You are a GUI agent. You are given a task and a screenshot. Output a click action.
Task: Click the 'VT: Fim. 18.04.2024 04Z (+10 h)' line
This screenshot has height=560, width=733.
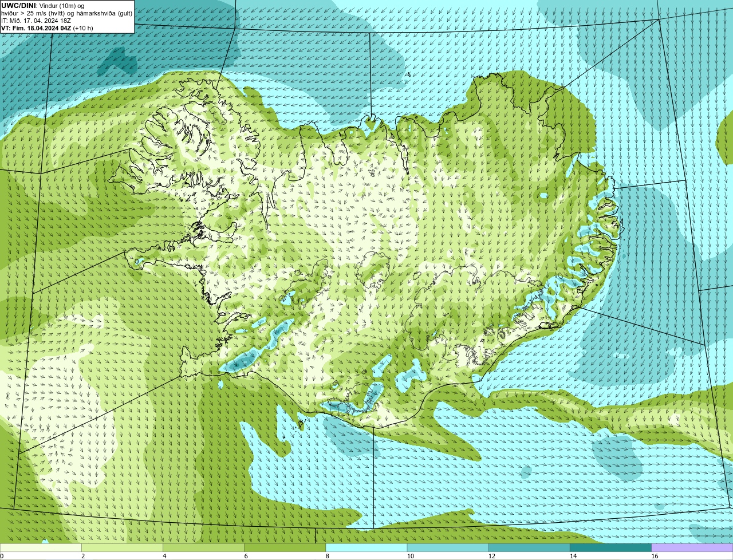[x=47, y=28]
